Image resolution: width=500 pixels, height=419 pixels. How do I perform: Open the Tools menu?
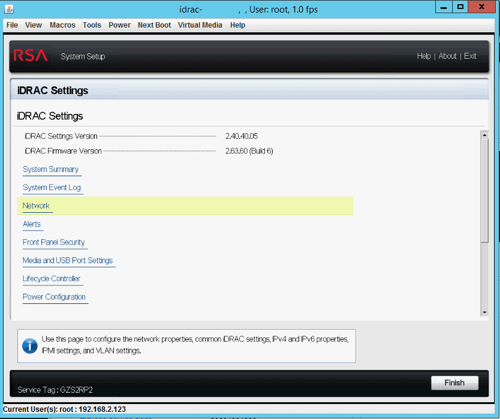point(92,25)
